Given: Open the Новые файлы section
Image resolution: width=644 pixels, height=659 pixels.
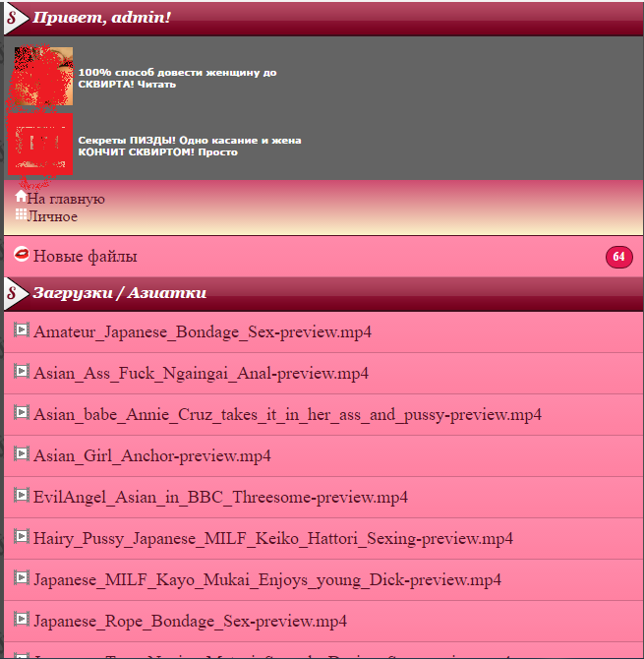Looking at the screenshot, I should (86, 256).
